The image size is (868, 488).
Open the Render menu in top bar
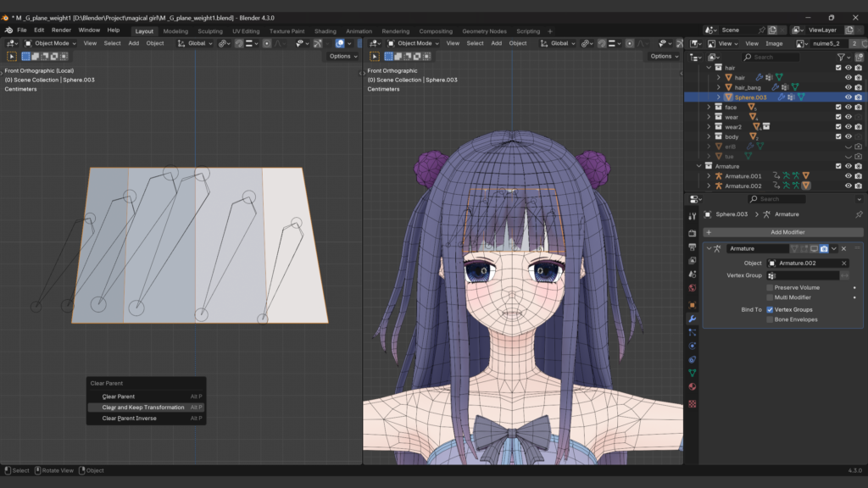coord(61,30)
